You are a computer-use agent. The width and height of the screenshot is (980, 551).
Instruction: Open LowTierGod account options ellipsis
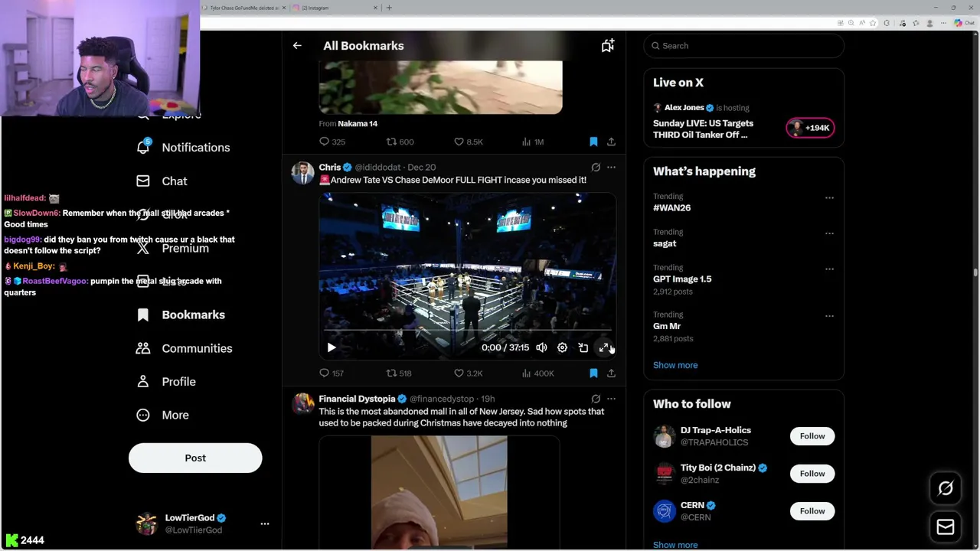(x=265, y=523)
